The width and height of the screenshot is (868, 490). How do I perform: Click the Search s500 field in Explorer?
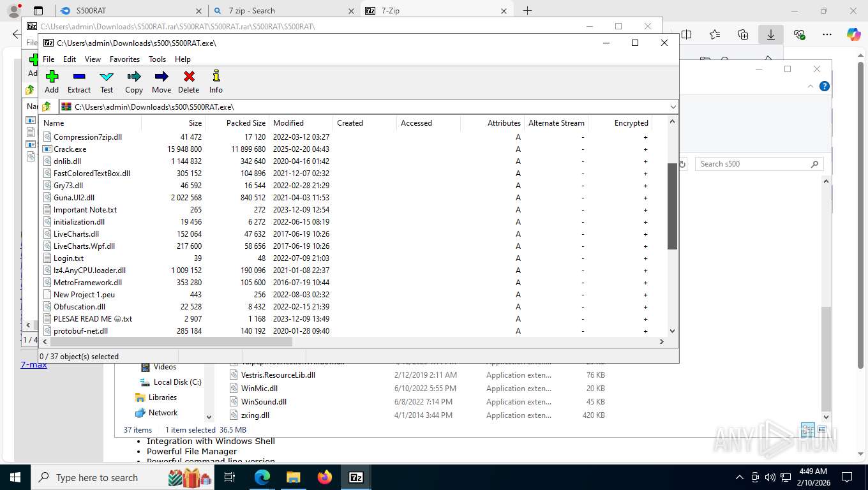tap(759, 164)
